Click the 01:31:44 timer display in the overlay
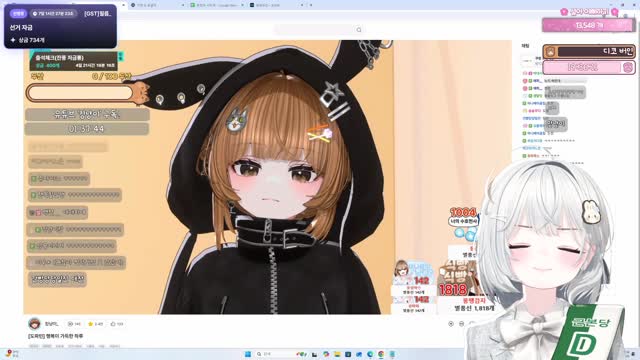640x360 pixels. point(87,129)
